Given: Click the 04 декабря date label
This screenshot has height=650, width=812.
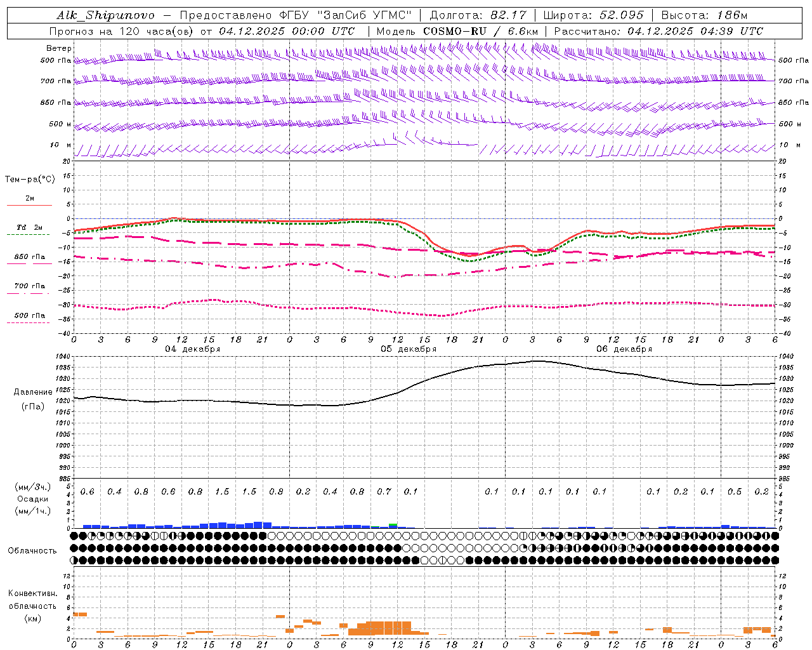Looking at the screenshot, I should pyautogui.click(x=193, y=349).
